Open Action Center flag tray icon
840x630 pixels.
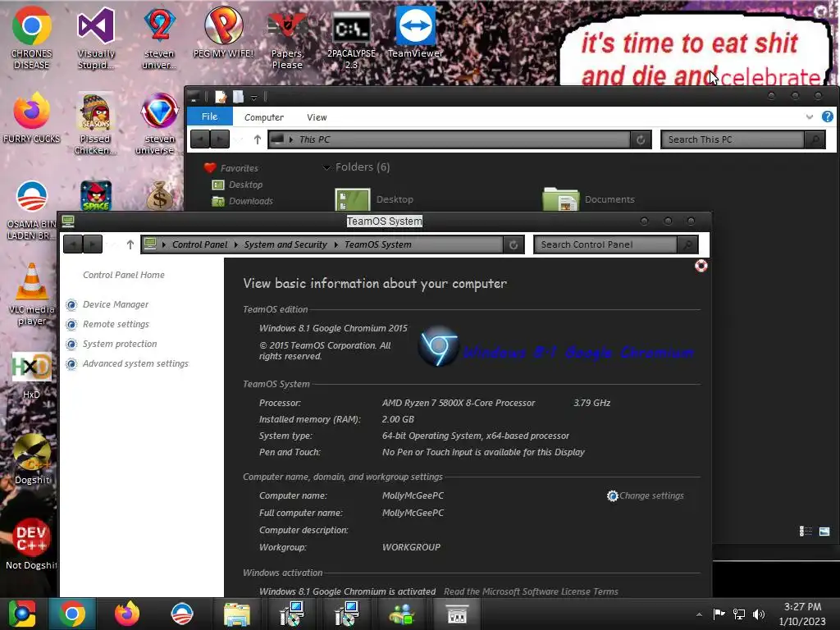719,614
